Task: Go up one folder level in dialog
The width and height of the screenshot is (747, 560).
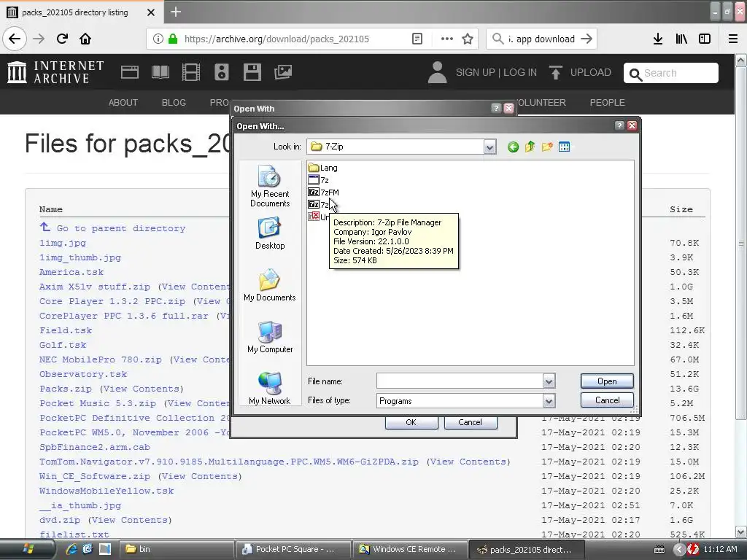Action: pos(530,147)
